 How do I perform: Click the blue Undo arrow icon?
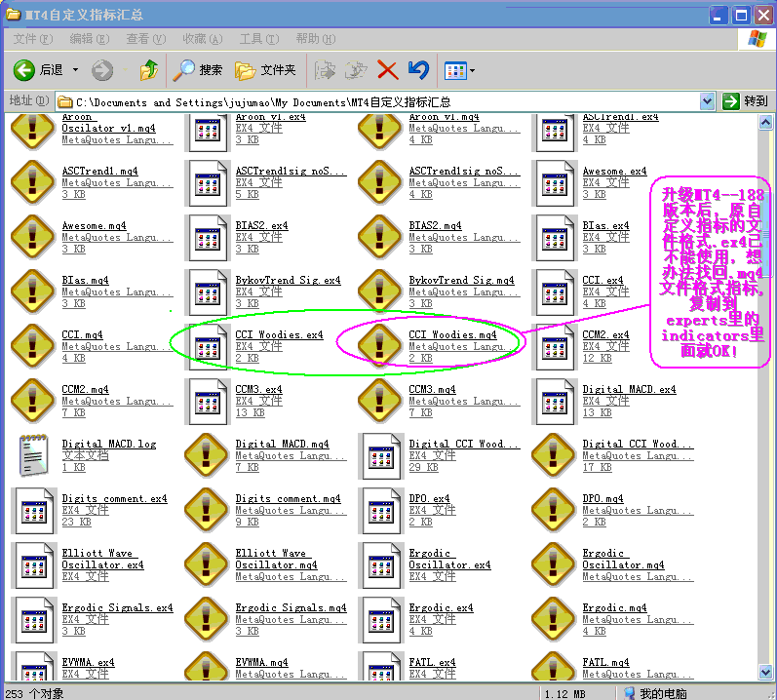[419, 70]
